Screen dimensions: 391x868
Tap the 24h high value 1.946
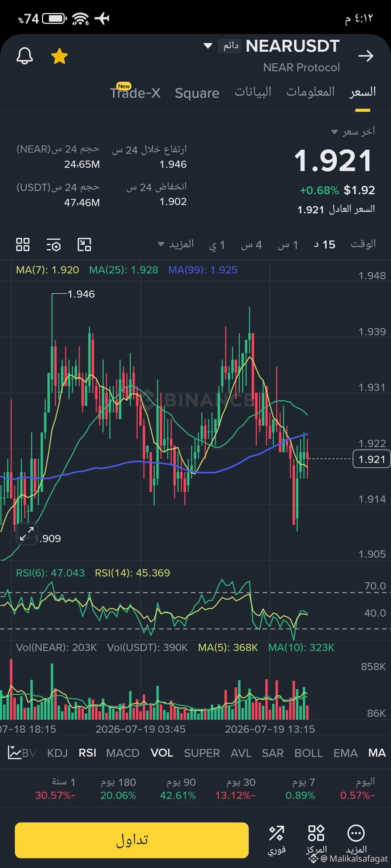click(x=173, y=165)
